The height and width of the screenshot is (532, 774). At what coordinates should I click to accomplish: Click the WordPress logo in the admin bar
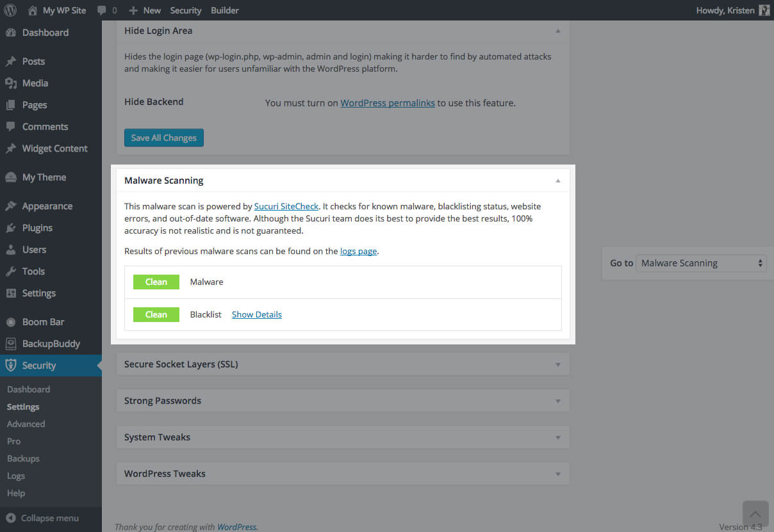coord(9,10)
